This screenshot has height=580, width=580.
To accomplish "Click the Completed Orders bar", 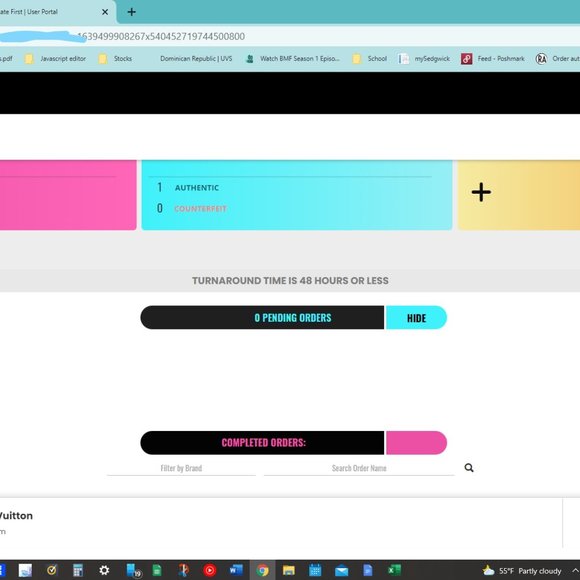I will pos(262,442).
